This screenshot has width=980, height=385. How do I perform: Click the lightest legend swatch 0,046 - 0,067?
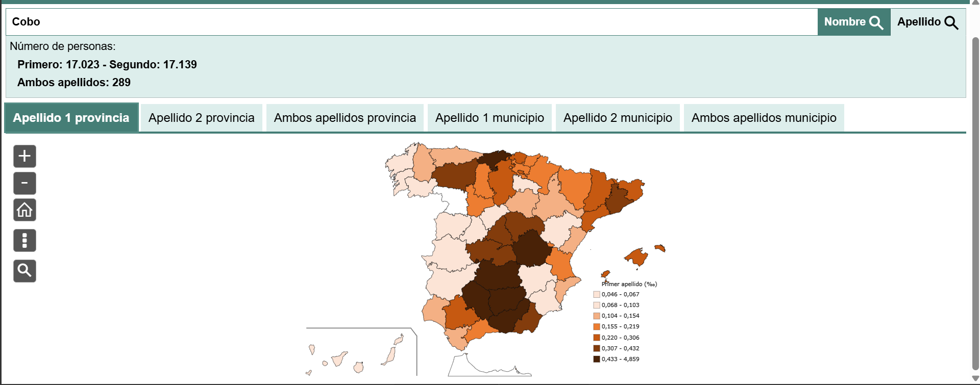tap(596, 294)
